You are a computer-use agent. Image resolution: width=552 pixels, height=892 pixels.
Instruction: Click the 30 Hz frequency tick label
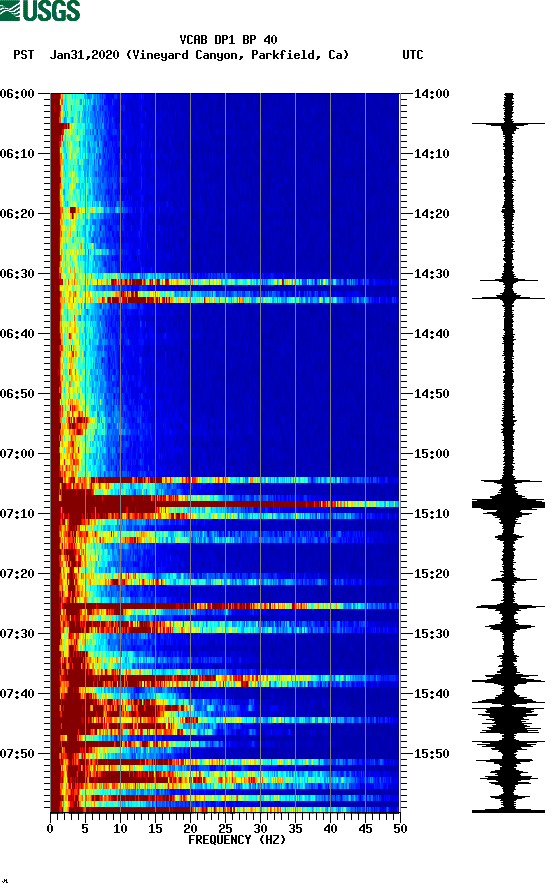click(260, 829)
